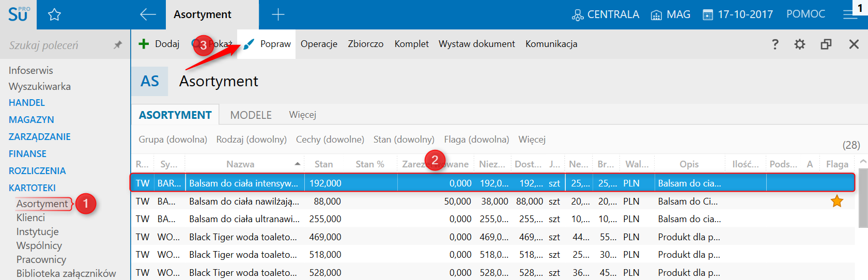Open Infoserwis in sidebar
868x280 pixels.
pos(31,70)
